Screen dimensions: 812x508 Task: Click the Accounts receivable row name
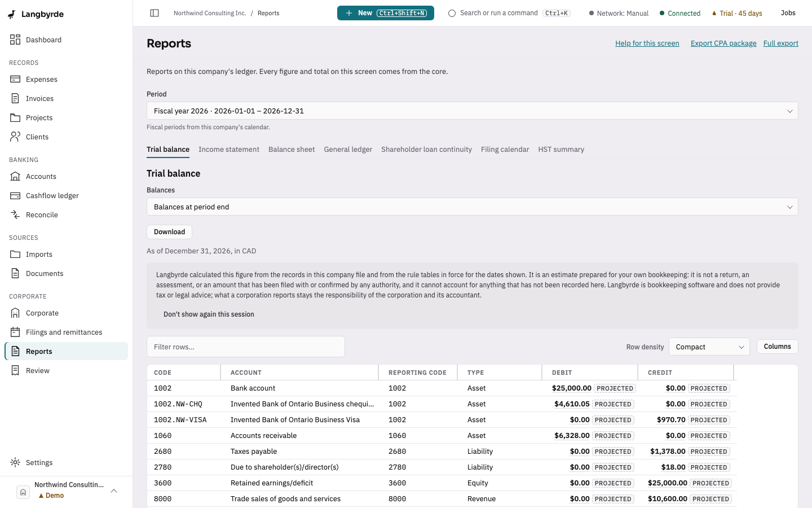point(263,436)
